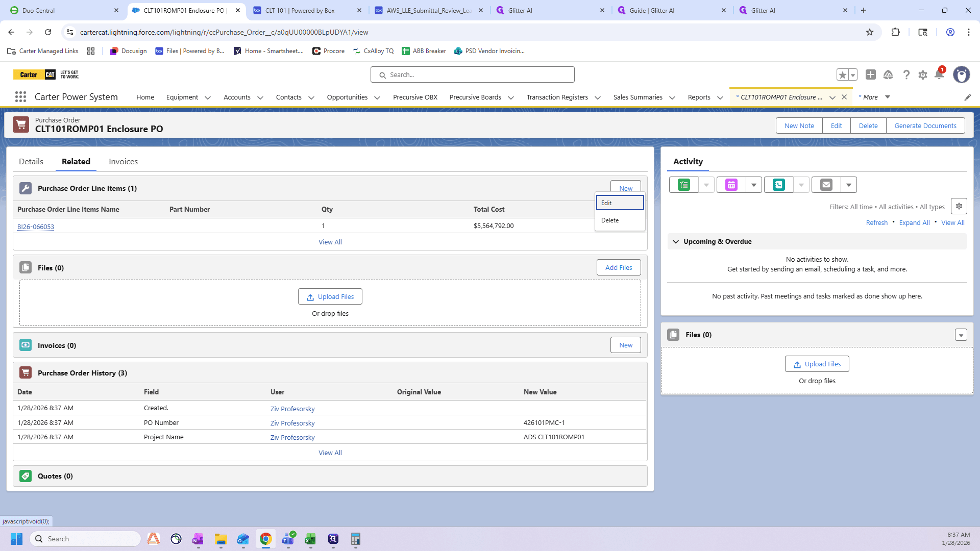Open the sidebar Files card dropdown
The width and height of the screenshot is (980, 551).
961,335
